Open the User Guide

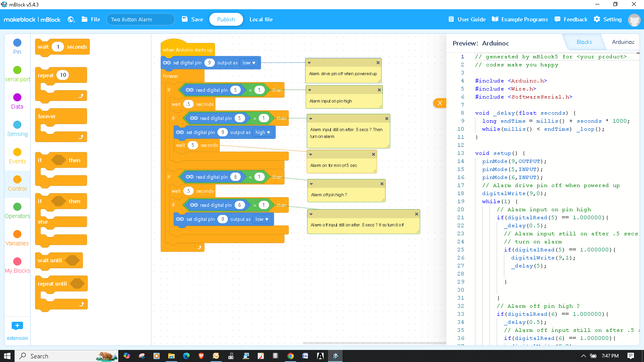click(x=467, y=19)
